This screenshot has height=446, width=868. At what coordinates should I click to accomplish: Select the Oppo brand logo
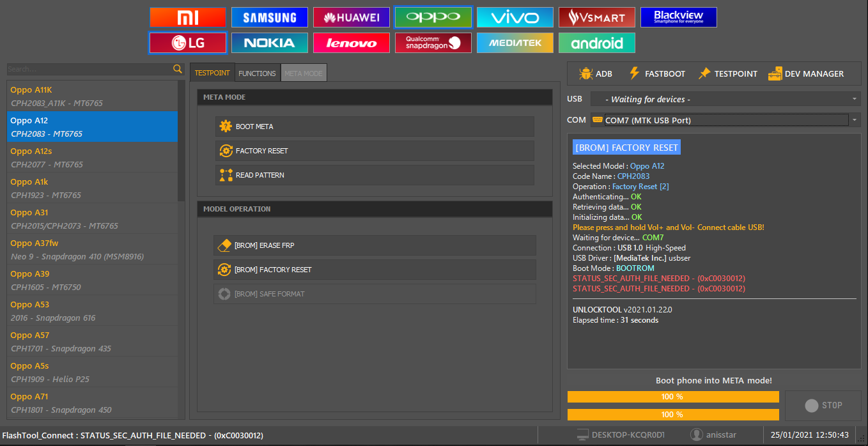433,17
